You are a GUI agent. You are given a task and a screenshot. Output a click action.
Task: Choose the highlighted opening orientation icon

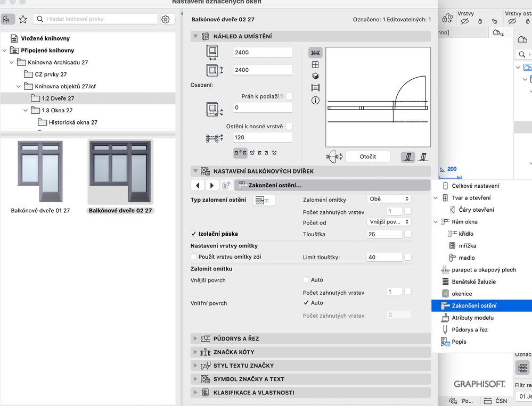pos(408,156)
